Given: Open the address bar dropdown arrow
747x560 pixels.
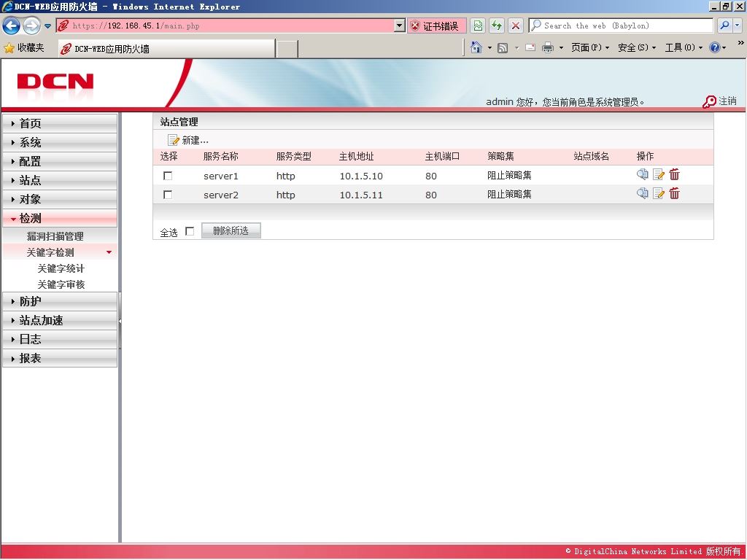Looking at the screenshot, I should tap(400, 26).
